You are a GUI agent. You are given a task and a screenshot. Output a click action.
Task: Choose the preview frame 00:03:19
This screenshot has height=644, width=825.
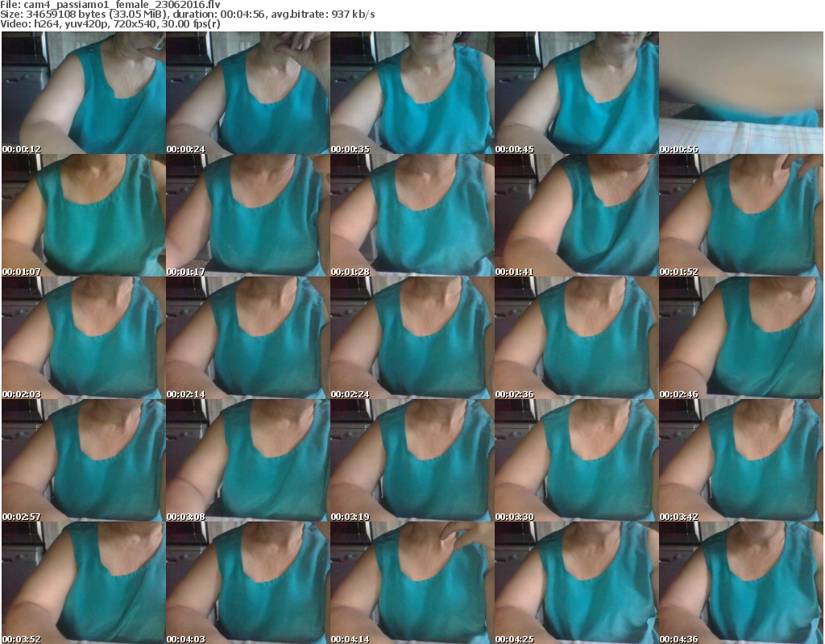(412, 460)
